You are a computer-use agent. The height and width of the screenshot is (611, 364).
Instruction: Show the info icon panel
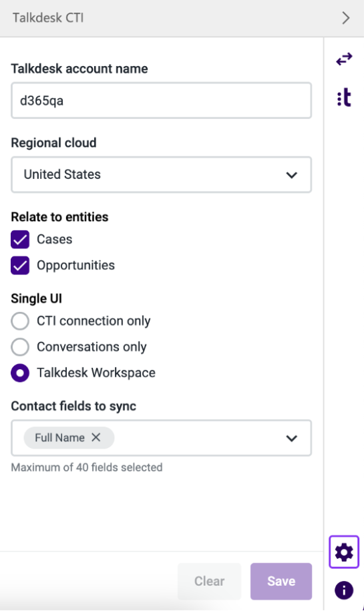344,590
